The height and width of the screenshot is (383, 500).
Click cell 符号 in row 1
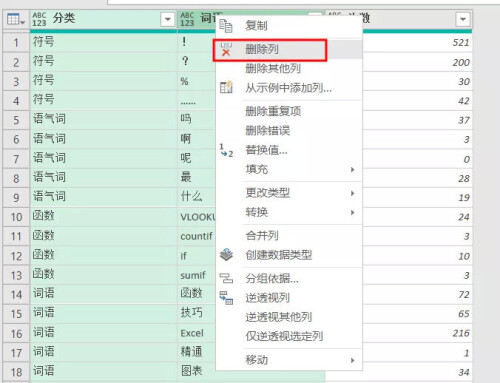103,43
